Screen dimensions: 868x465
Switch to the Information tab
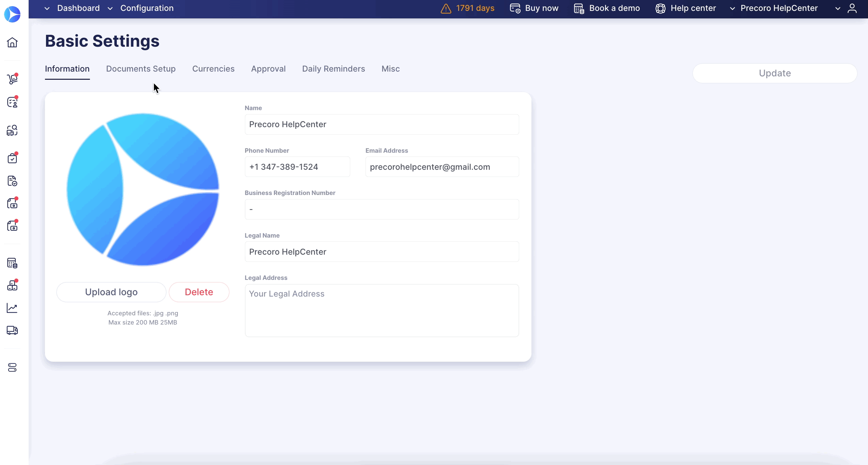coord(67,69)
